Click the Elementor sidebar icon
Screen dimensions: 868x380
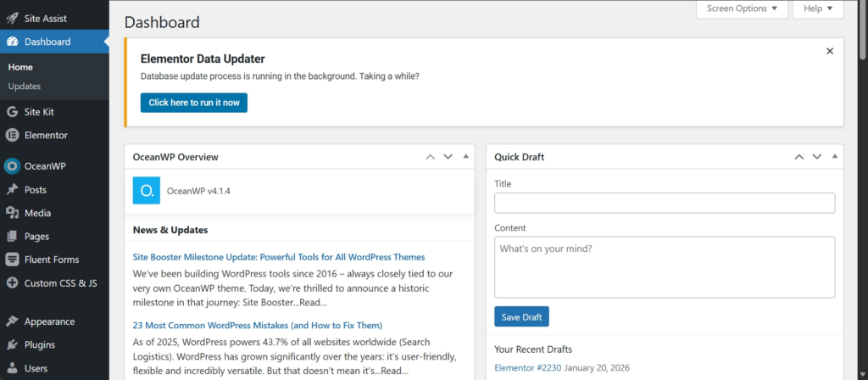(12, 135)
